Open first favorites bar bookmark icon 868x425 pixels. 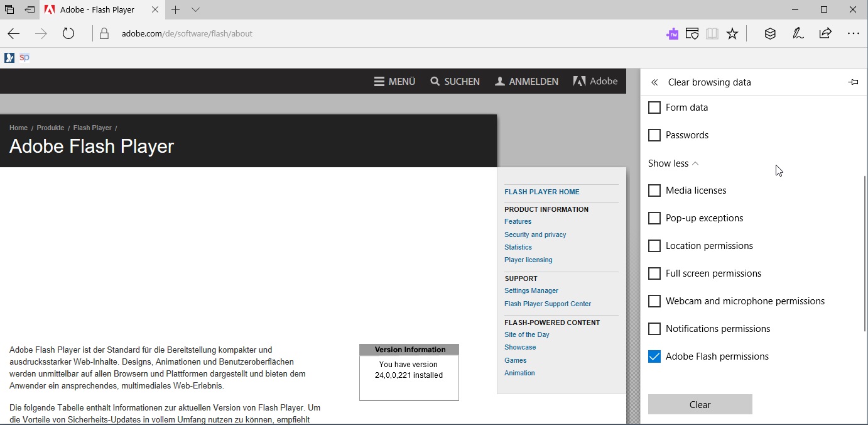point(9,58)
